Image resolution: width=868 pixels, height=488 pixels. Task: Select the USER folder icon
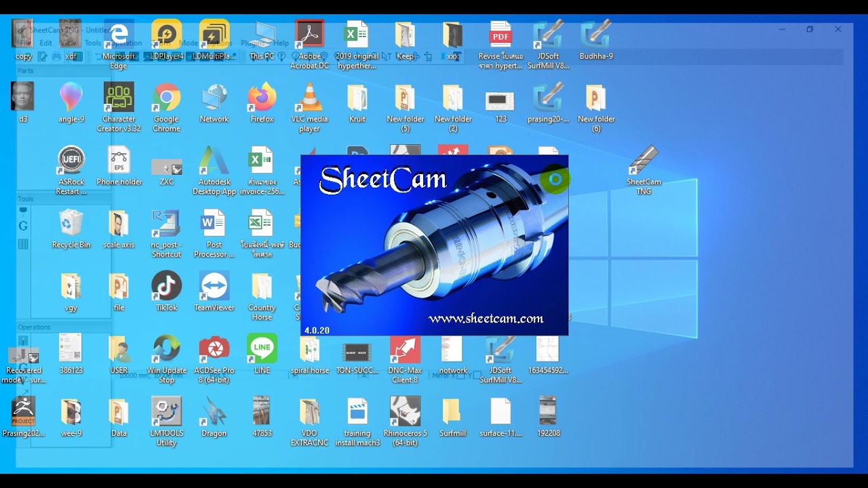click(x=119, y=354)
